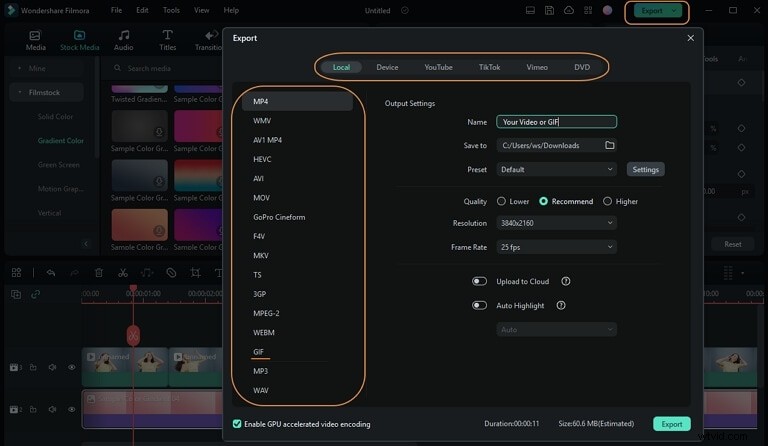Image resolution: width=768 pixels, height=446 pixels.
Task: Select Lower quality option
Action: [501, 201]
